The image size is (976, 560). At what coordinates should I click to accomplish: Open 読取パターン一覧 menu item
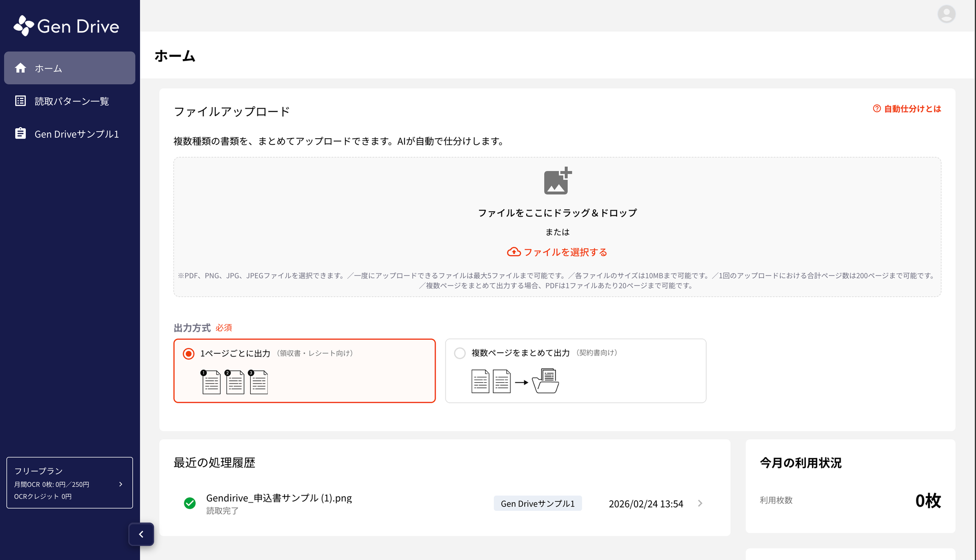[x=72, y=101]
